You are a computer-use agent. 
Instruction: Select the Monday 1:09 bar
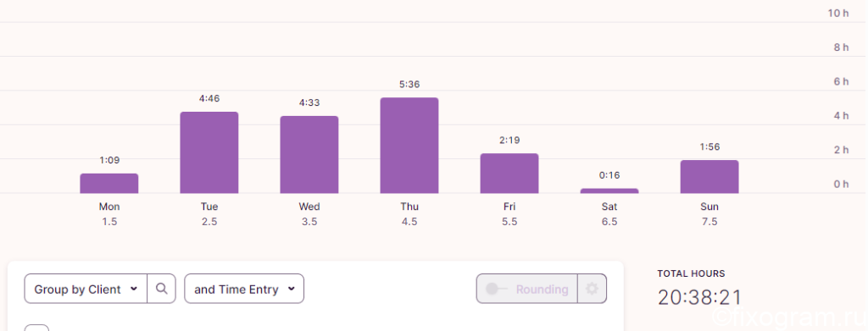click(109, 184)
